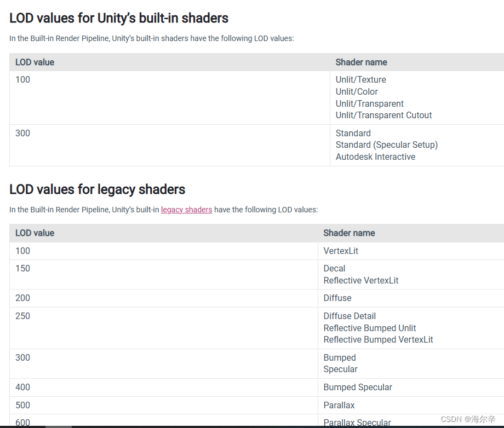Image resolution: width=504 pixels, height=428 pixels.
Task: Open the legacy shaders hyperlink
Action: click(186, 210)
